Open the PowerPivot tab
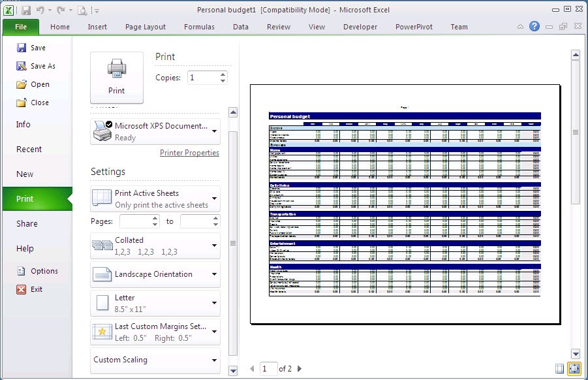Screen dimensions: 588x380 click(412, 27)
